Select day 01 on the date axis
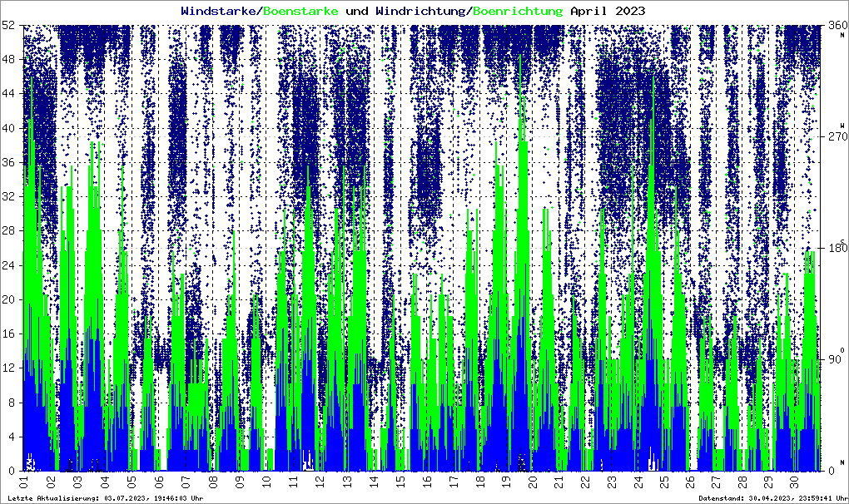 click(23, 482)
